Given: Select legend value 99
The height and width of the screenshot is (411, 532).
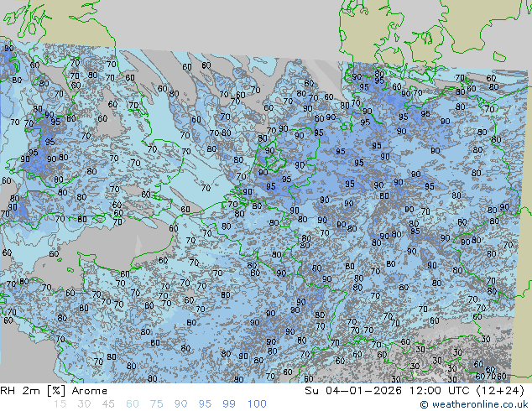Looking at the screenshot, I should (x=229, y=404).
